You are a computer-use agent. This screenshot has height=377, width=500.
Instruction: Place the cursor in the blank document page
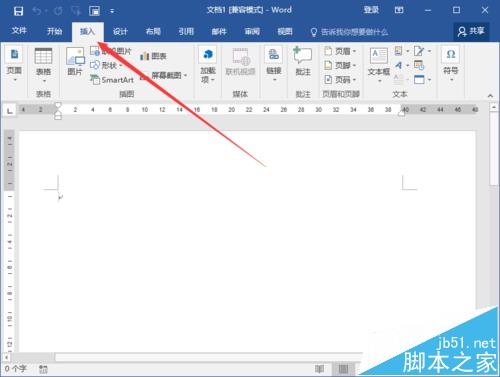point(247,240)
